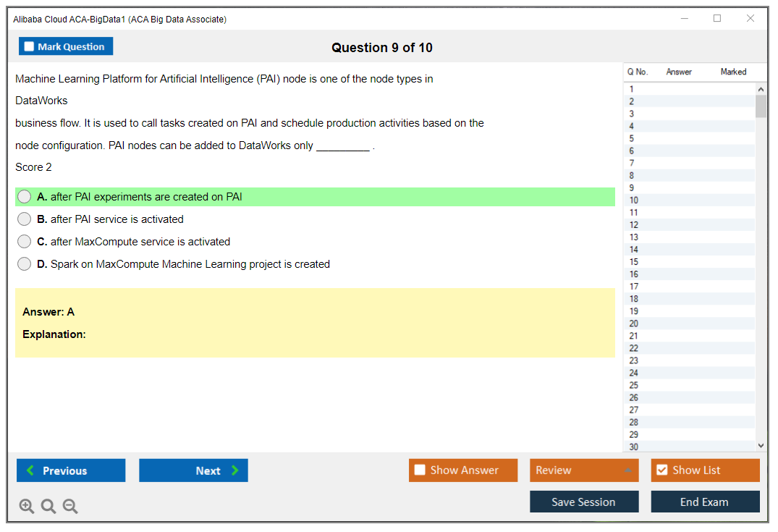Enable the Show Answer checkbox

[x=420, y=470]
